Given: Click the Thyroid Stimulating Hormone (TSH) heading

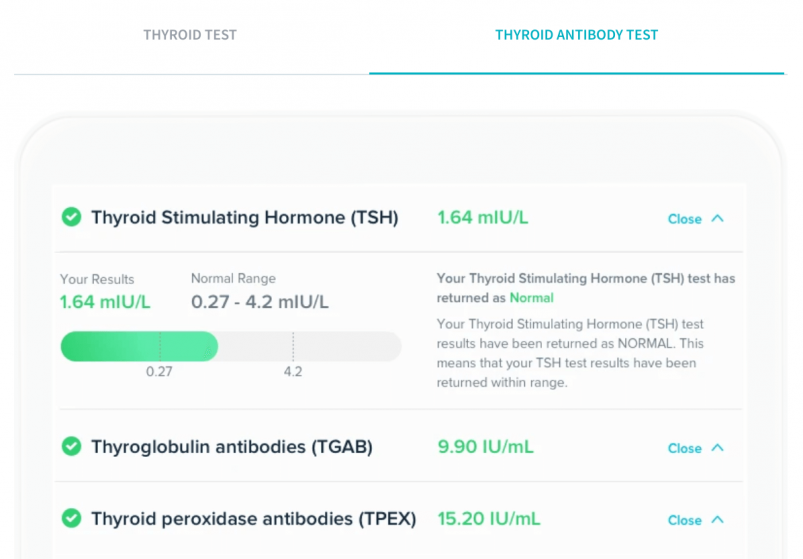Looking at the screenshot, I should (x=245, y=218).
